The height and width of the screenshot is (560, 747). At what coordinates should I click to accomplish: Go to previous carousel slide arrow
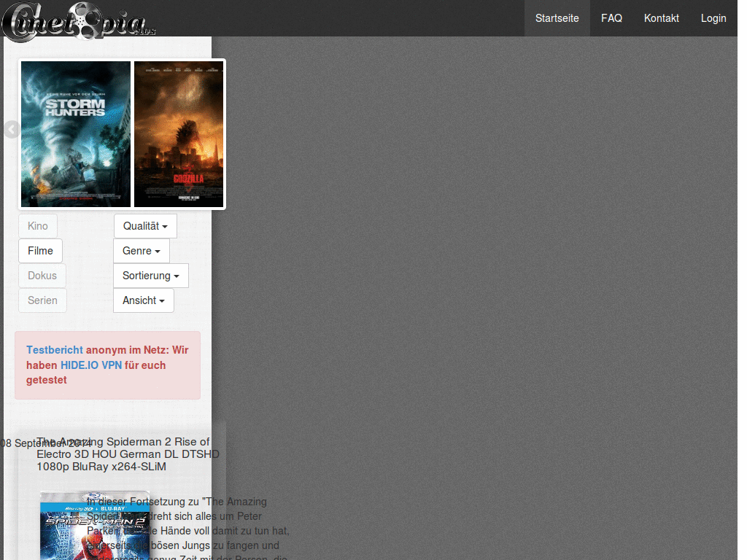tap(11, 130)
